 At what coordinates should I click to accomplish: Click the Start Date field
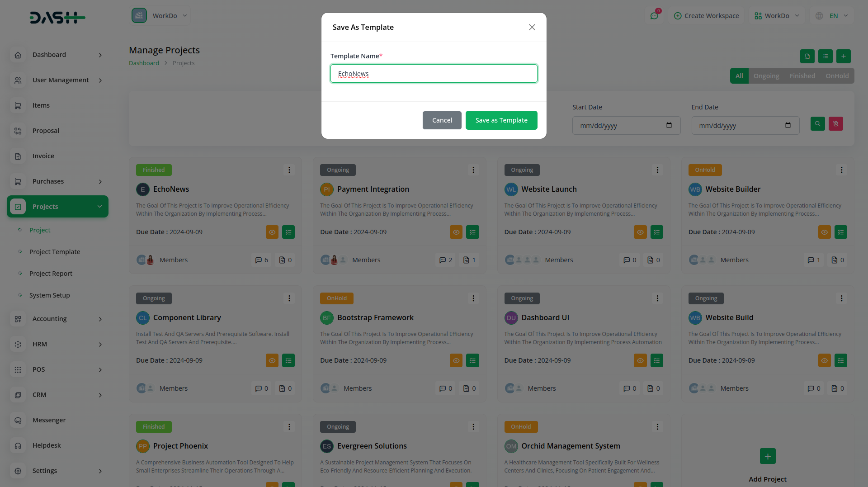pyautogui.click(x=626, y=126)
